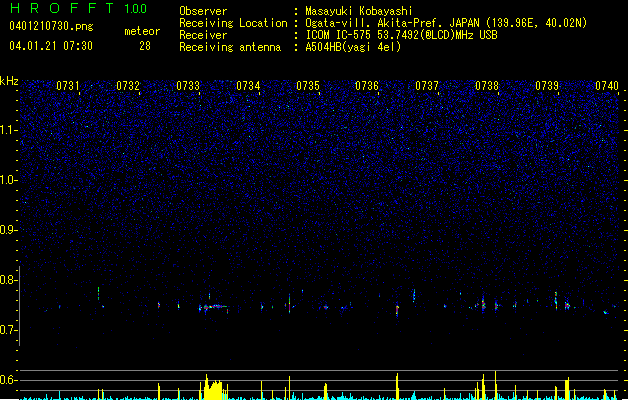The height and width of the screenshot is (400, 629).
Task: Click time marker 0735
Action: click(x=308, y=86)
